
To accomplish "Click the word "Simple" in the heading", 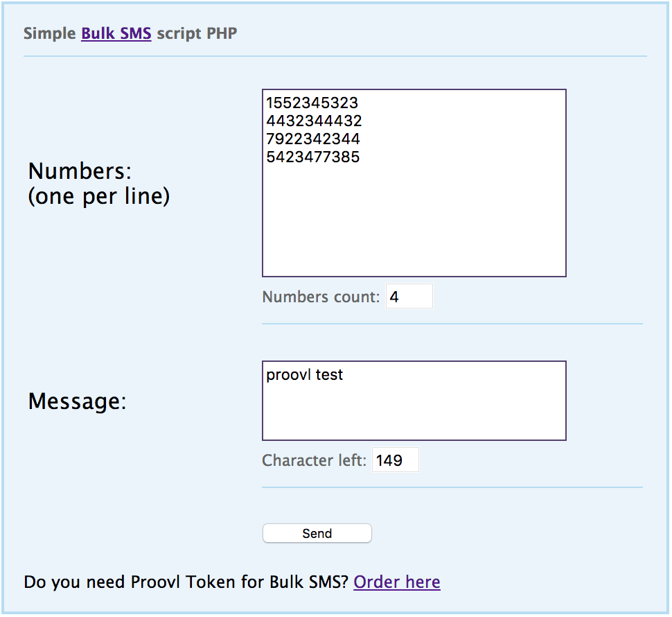I will (x=50, y=33).
